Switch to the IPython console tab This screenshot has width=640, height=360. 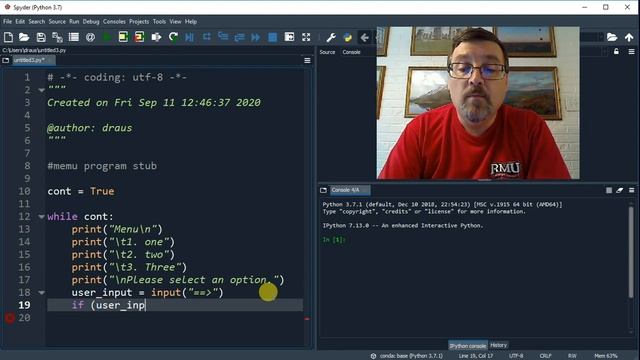click(x=468, y=345)
